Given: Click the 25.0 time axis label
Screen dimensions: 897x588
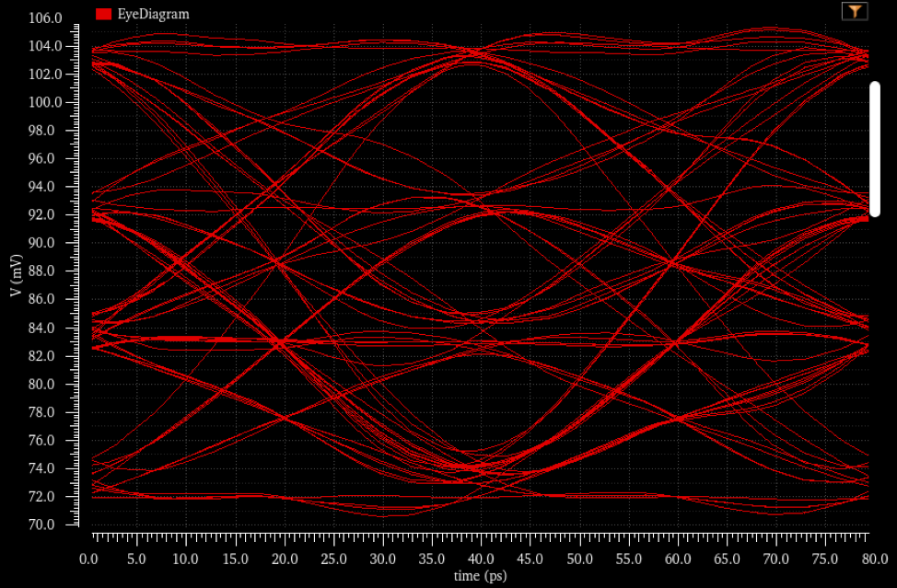Looking at the screenshot, I should tap(333, 559).
